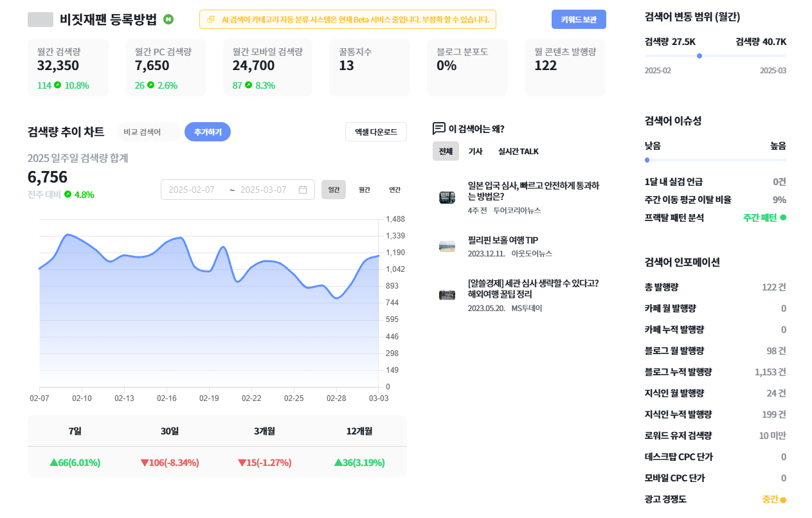Click the copy icon in the yellow Beta notice
This screenshot has width=812, height=518.
pos(211,20)
